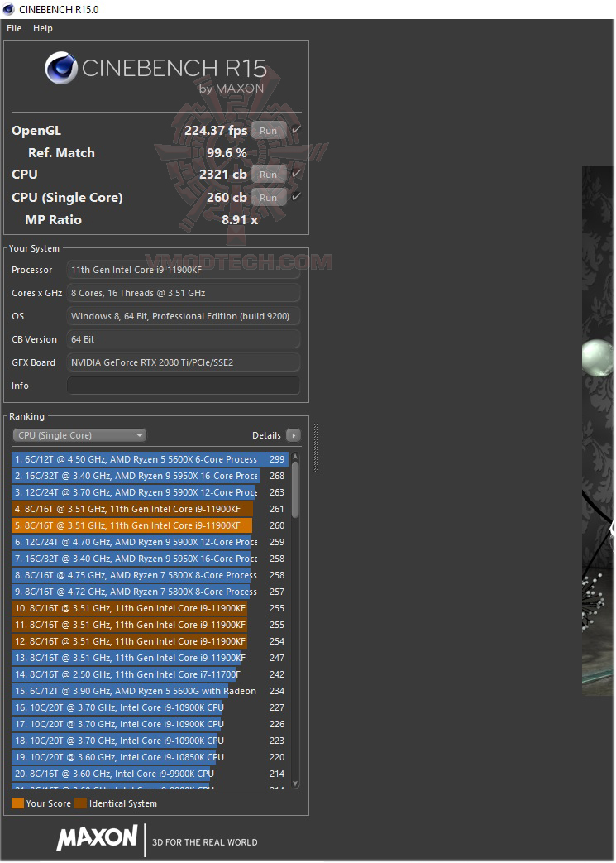Click the Cinebench title bar app icon
Screen dimensions: 616x863
[x=8, y=9]
